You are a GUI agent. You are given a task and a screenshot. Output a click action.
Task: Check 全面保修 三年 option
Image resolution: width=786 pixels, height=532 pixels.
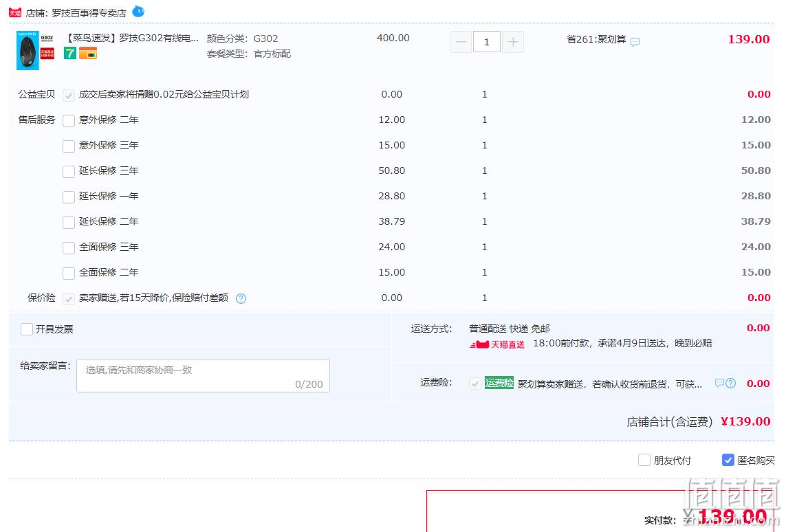pyautogui.click(x=69, y=248)
